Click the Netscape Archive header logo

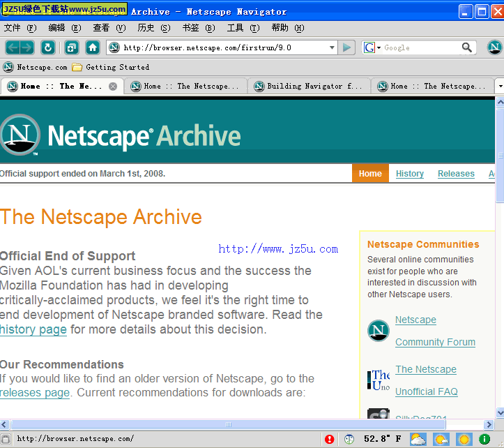tap(121, 135)
